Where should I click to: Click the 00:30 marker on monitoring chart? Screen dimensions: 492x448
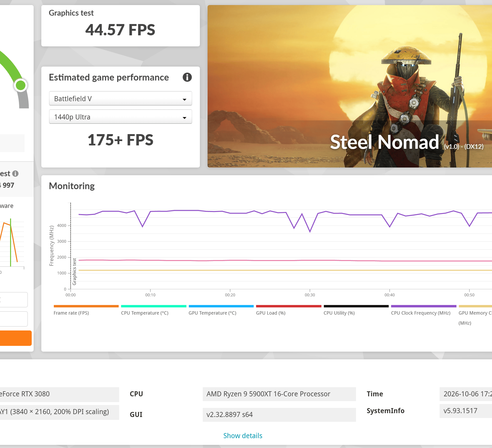[310, 295]
